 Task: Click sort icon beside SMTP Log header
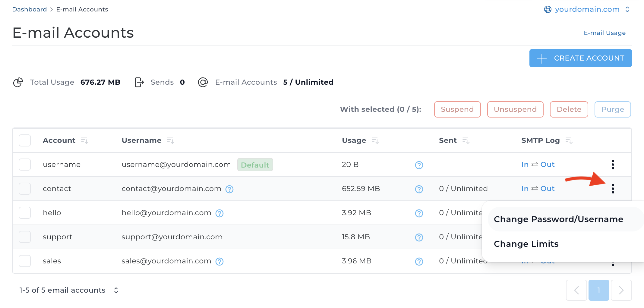click(569, 140)
